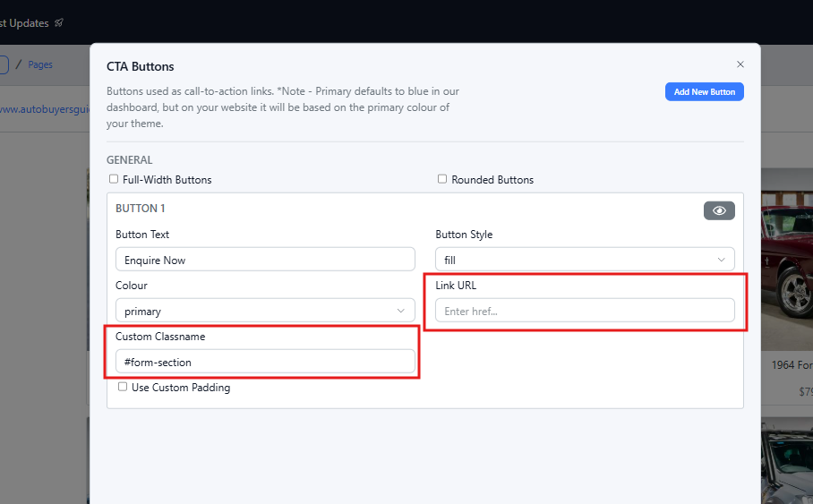Open the Updates item in top bar
Viewport: 813px width, 504px height.
[x=27, y=22]
